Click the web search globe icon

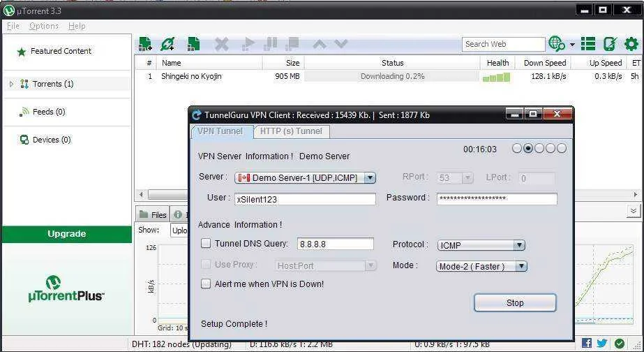(557, 44)
